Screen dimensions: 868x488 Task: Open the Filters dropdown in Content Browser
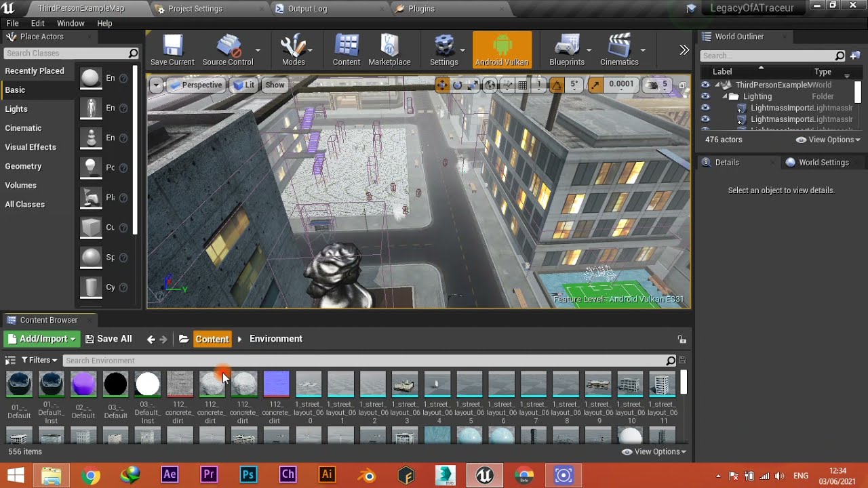click(x=39, y=361)
